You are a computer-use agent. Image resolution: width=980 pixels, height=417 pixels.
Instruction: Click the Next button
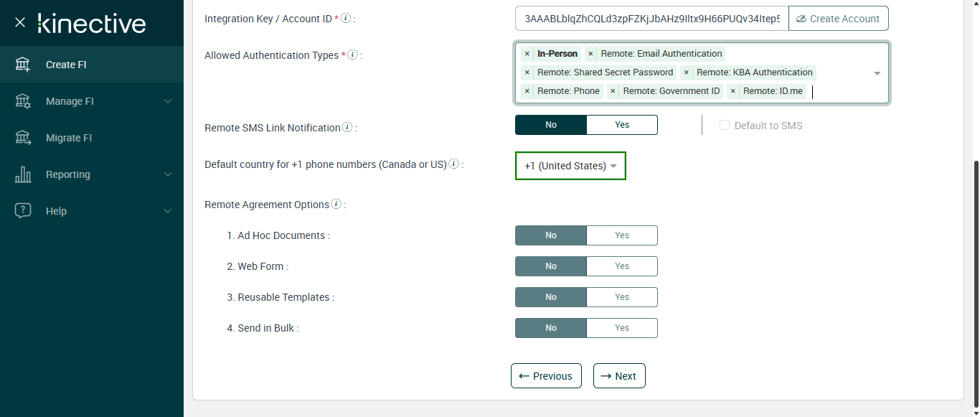pyautogui.click(x=619, y=376)
